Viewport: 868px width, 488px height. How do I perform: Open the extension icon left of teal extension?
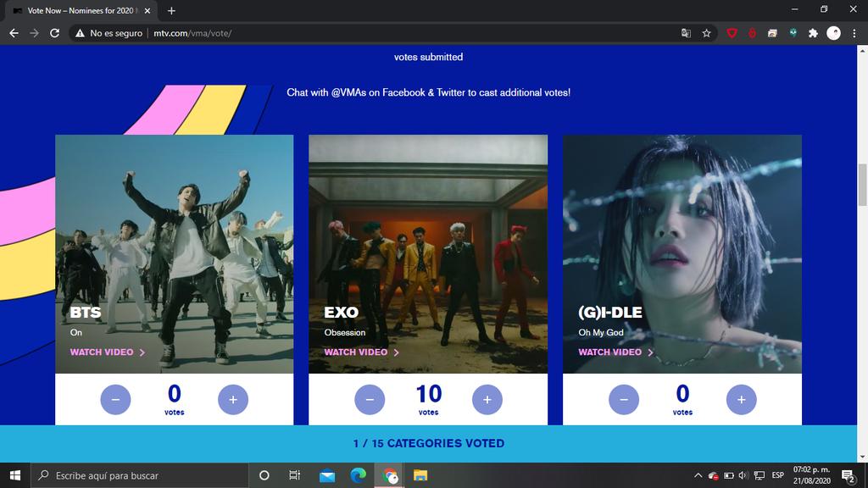click(772, 33)
